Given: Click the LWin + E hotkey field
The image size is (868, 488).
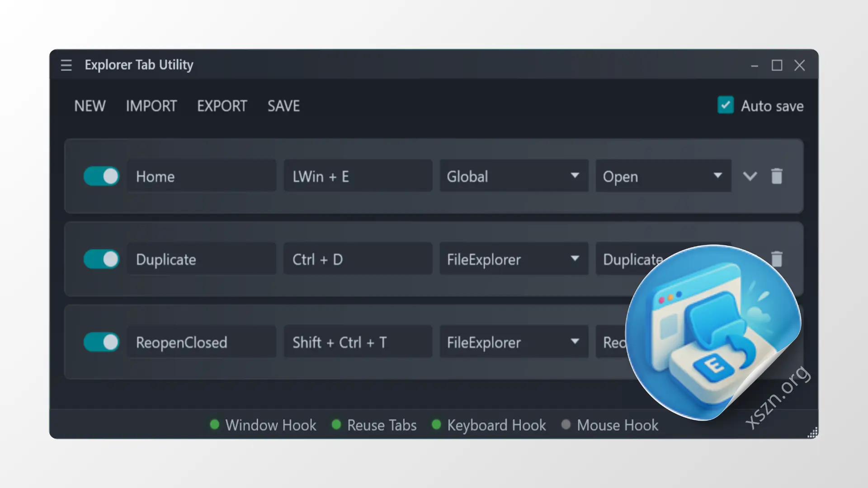Looking at the screenshot, I should (x=358, y=176).
